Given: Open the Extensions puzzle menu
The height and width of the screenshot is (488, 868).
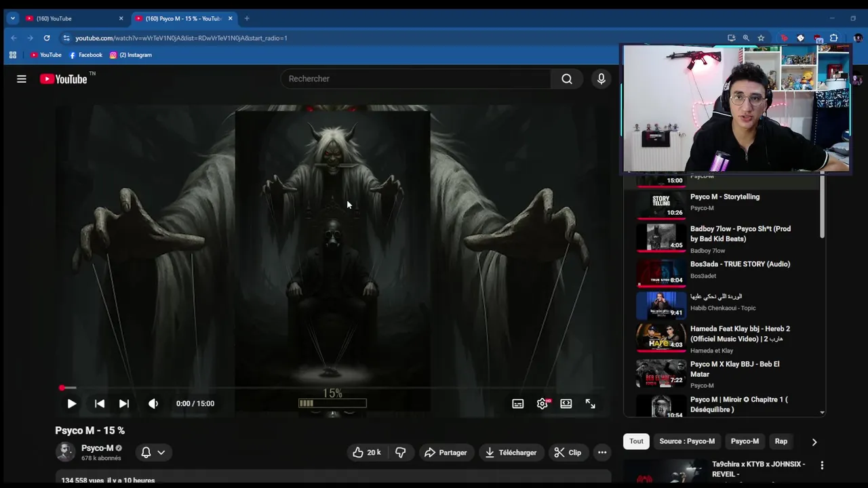Looking at the screenshot, I should coord(833,38).
